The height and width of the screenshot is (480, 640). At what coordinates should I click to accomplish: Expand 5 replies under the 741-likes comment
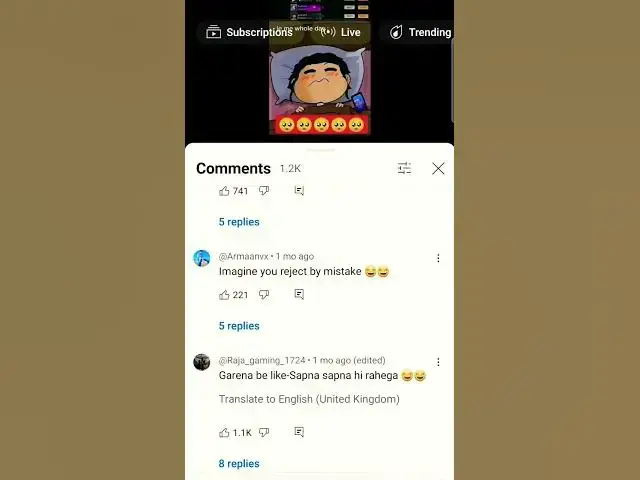[239, 222]
